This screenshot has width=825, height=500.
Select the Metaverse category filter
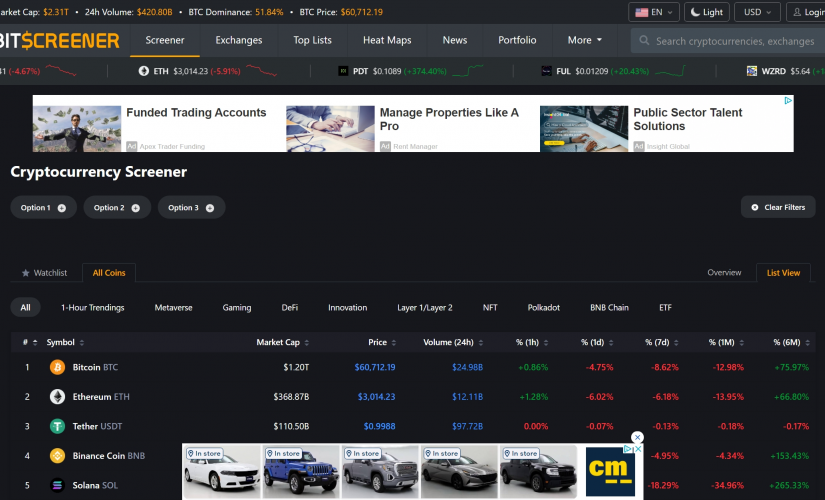[x=173, y=308]
